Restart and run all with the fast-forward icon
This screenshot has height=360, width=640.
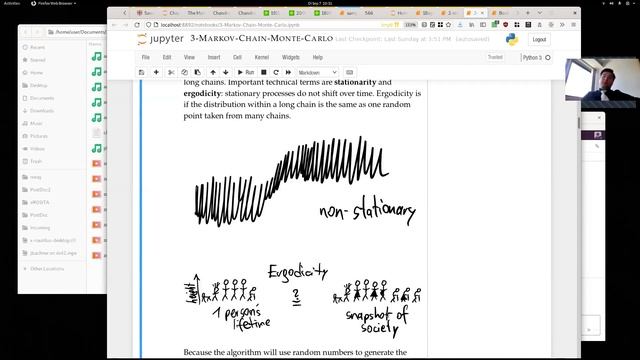coord(288,72)
